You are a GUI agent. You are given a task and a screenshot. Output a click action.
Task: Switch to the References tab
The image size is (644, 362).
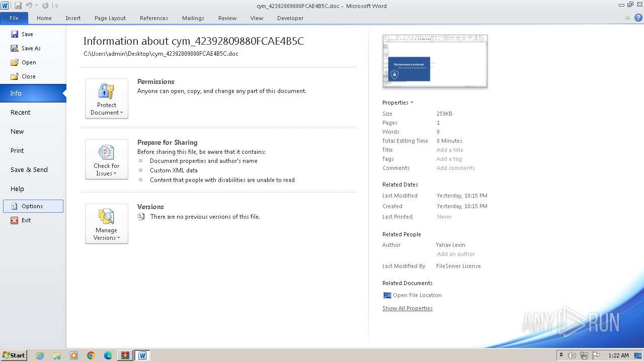(154, 18)
